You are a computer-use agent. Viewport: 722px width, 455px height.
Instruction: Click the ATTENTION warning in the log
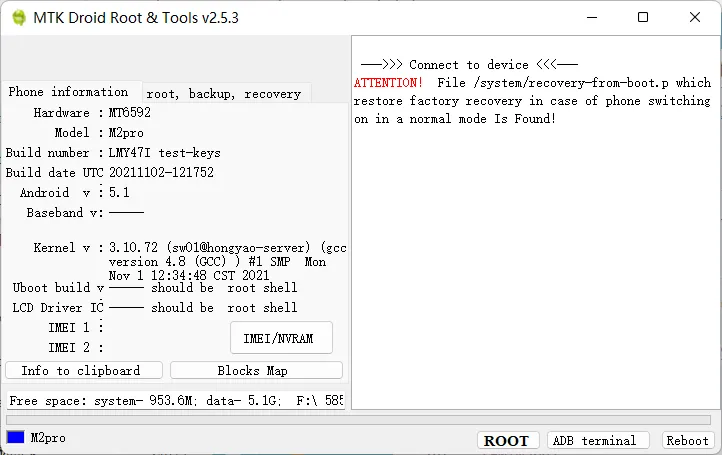pos(388,83)
